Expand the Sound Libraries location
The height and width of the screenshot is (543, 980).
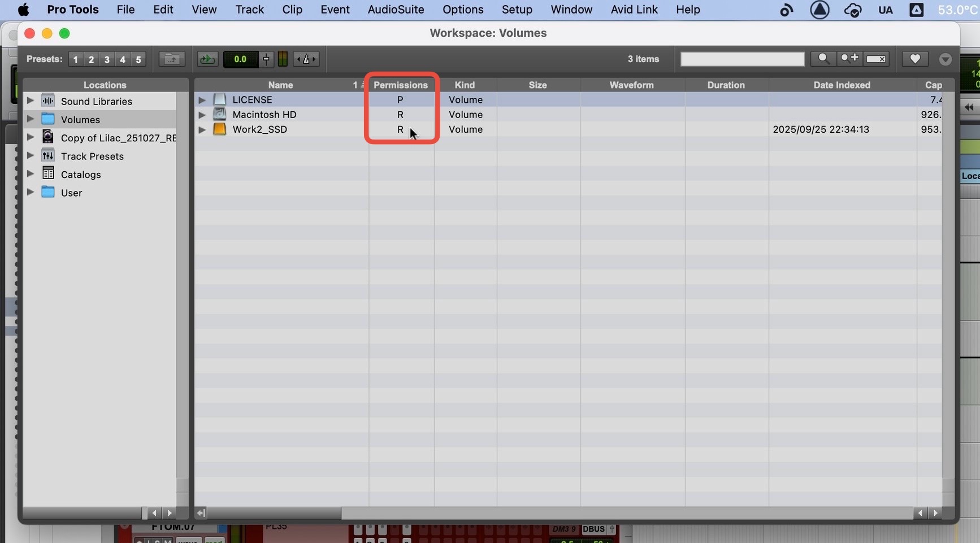click(31, 101)
